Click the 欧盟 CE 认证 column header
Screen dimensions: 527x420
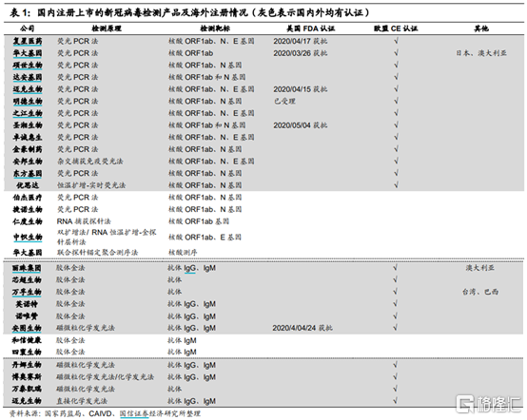396,29
